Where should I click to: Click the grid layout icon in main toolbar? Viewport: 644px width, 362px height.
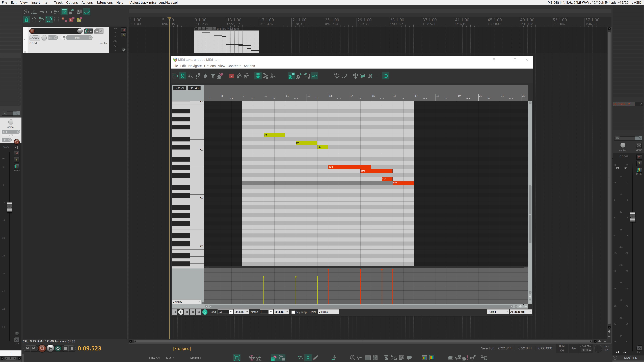57,12
